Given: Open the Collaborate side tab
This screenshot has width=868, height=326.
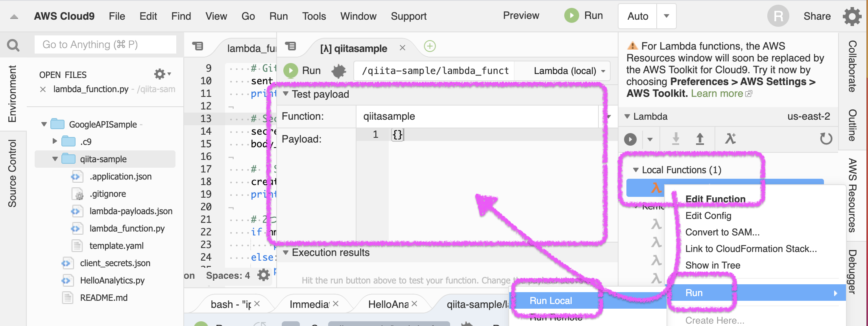Looking at the screenshot, I should [853, 66].
